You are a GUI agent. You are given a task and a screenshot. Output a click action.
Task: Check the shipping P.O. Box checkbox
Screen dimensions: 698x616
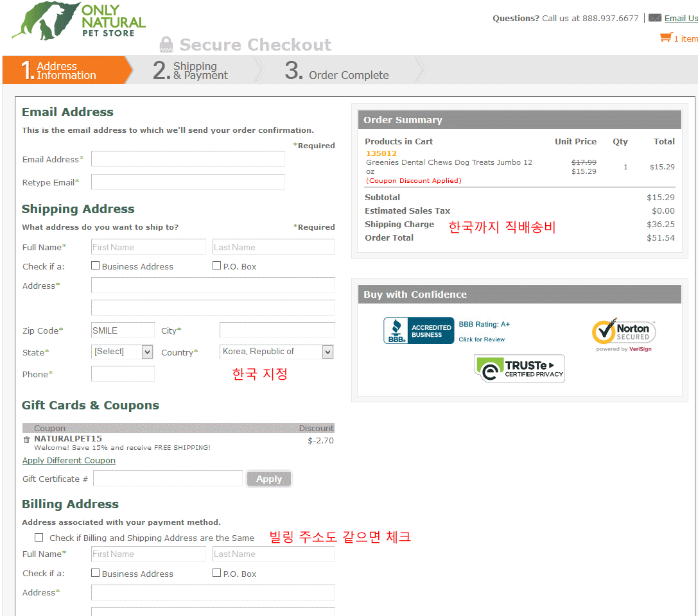[216, 266]
